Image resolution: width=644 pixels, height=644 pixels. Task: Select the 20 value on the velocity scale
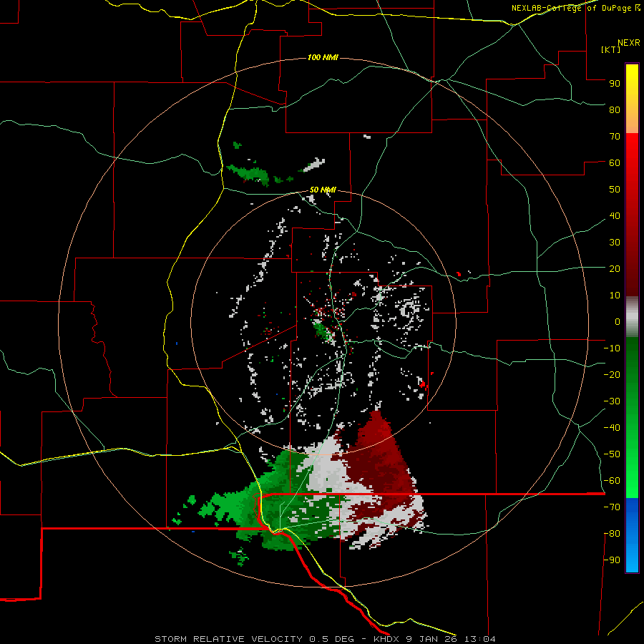pyautogui.click(x=615, y=268)
